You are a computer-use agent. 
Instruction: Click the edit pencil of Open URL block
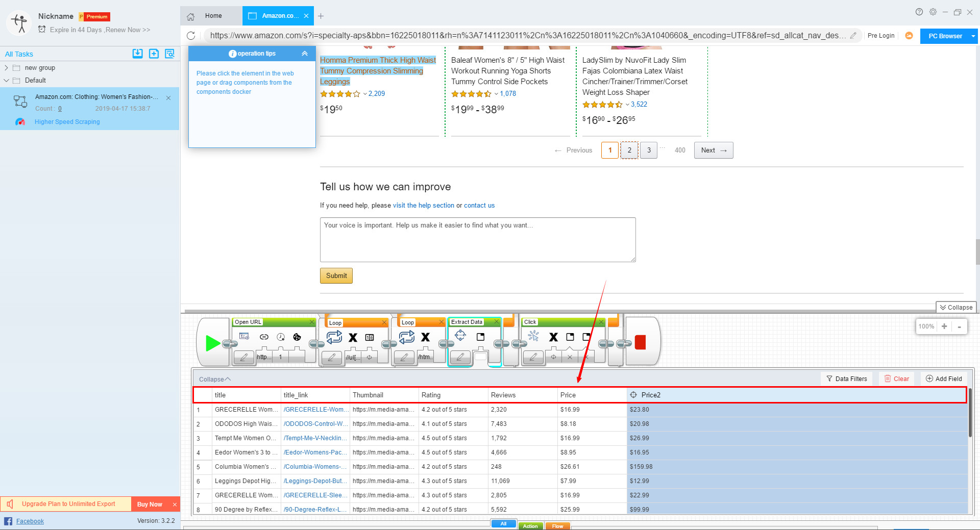point(244,357)
